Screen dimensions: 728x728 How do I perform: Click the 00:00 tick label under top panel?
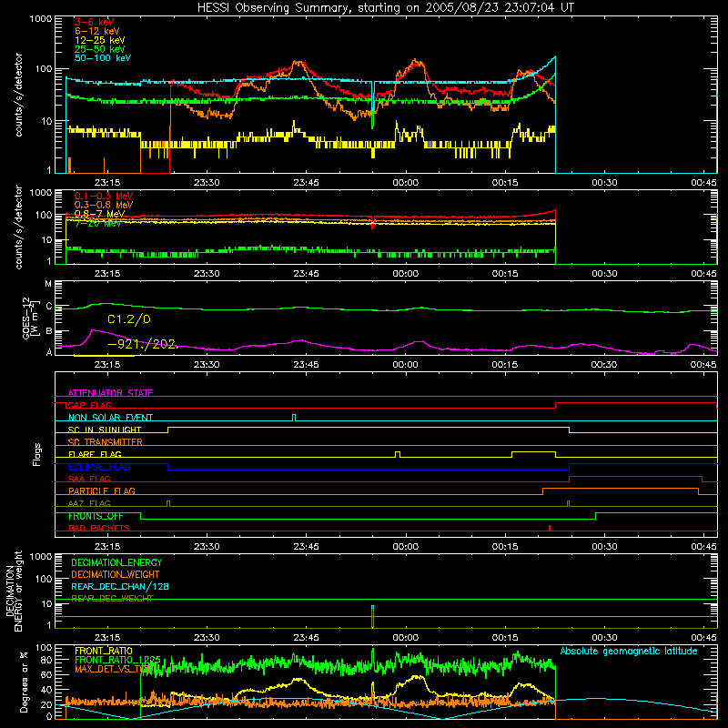(x=405, y=183)
